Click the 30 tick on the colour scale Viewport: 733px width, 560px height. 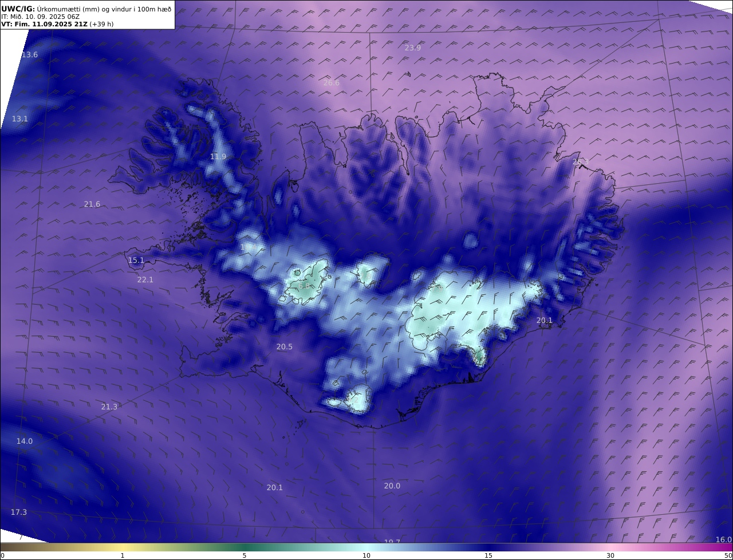(x=610, y=555)
